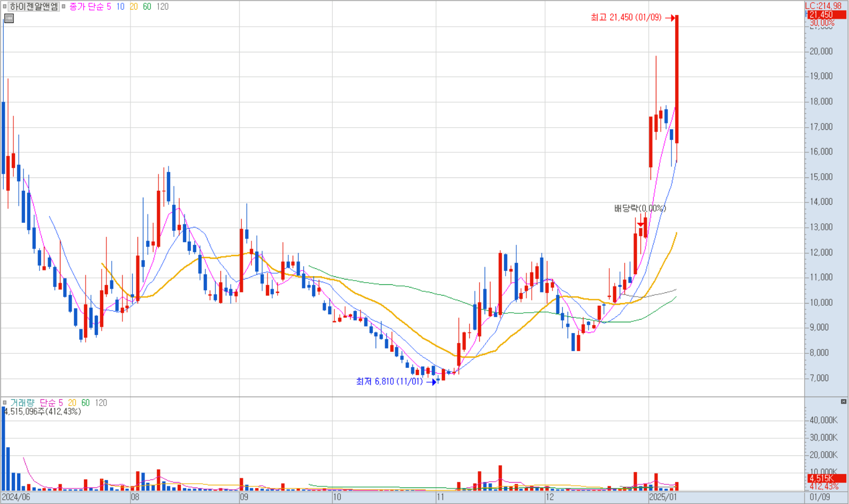Click the 배당락(0.00%) ex-dividend marker
The width and height of the screenshot is (849, 504).
tap(640, 208)
